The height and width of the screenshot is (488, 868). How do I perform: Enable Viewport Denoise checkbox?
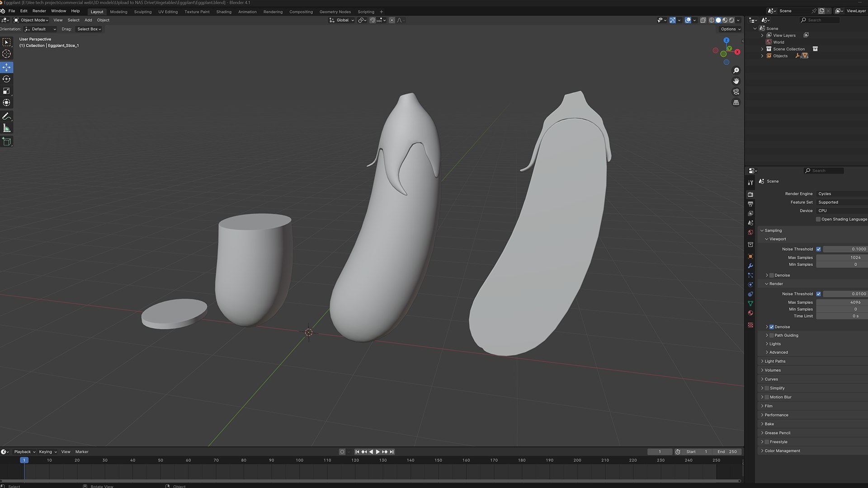click(x=772, y=275)
